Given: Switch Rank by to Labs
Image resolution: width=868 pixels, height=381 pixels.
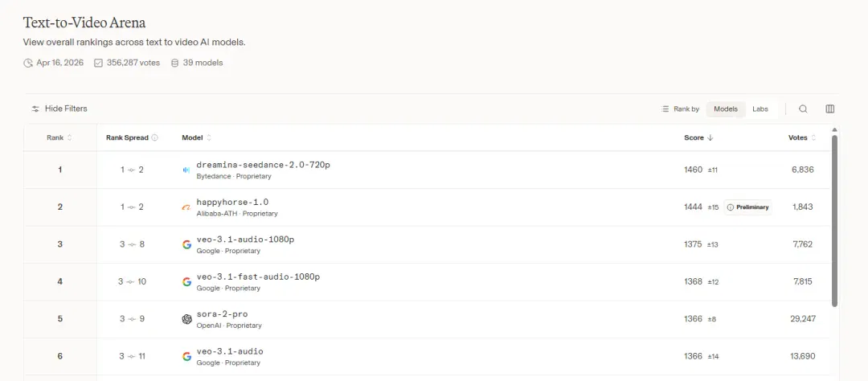Looking at the screenshot, I should pyautogui.click(x=760, y=109).
